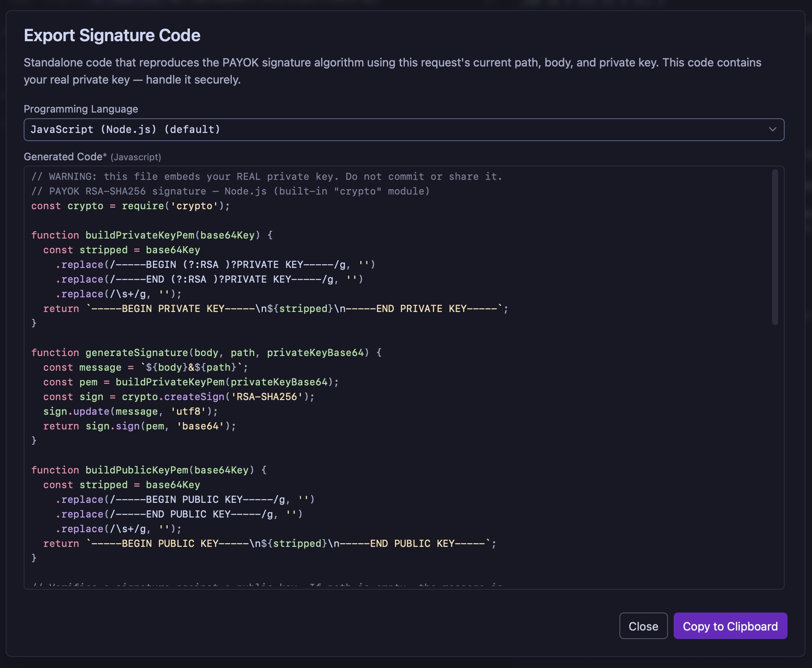This screenshot has width=812, height=668.
Task: Click the return line with "BEGIN PUBLIC KEY"
Action: 270,544
